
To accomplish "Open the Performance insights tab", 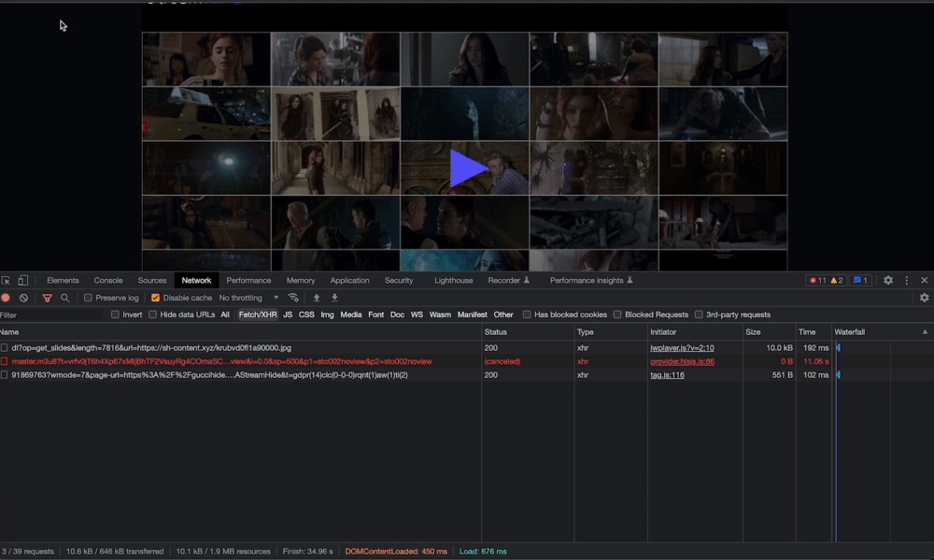I will tap(591, 280).
